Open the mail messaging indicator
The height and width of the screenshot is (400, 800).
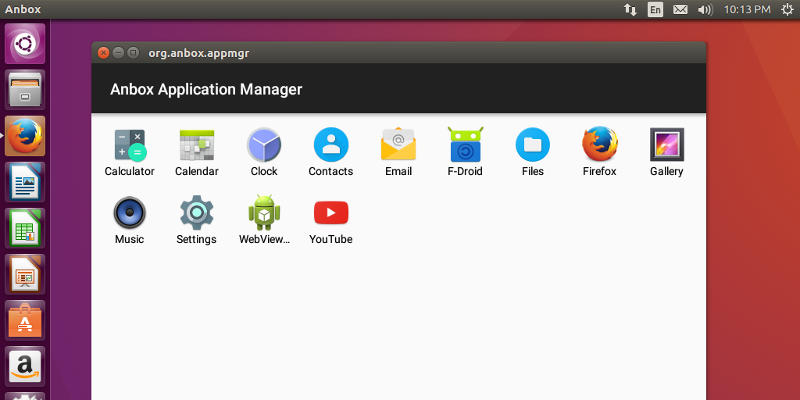click(x=680, y=10)
